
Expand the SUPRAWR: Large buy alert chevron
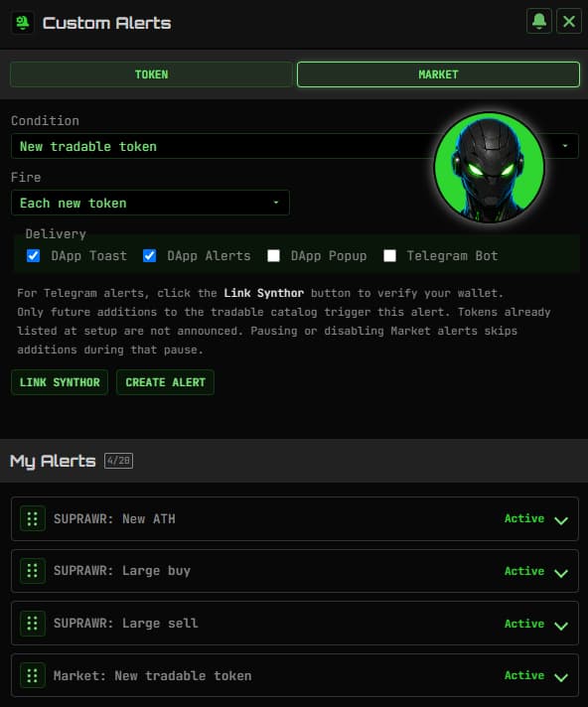[x=561, y=573]
